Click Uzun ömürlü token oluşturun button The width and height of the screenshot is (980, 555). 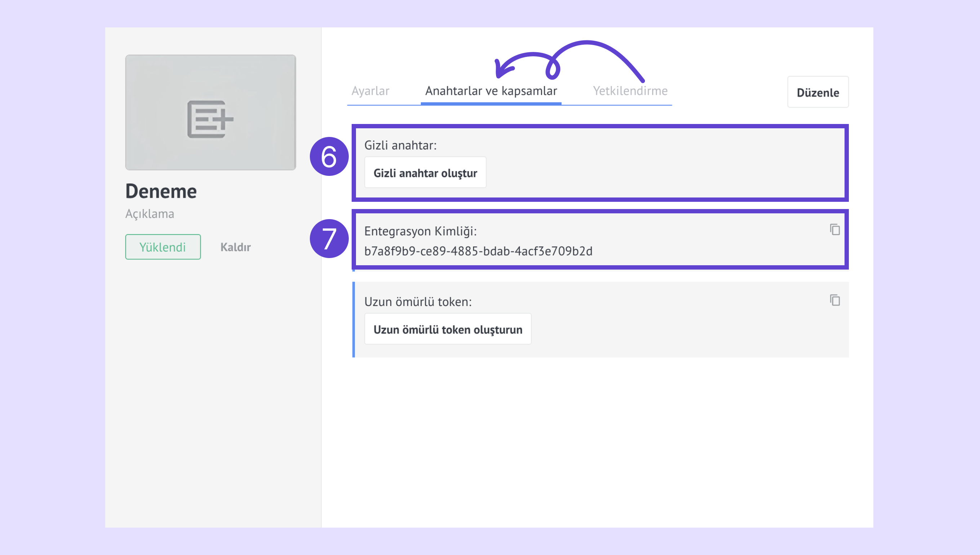[x=447, y=329]
